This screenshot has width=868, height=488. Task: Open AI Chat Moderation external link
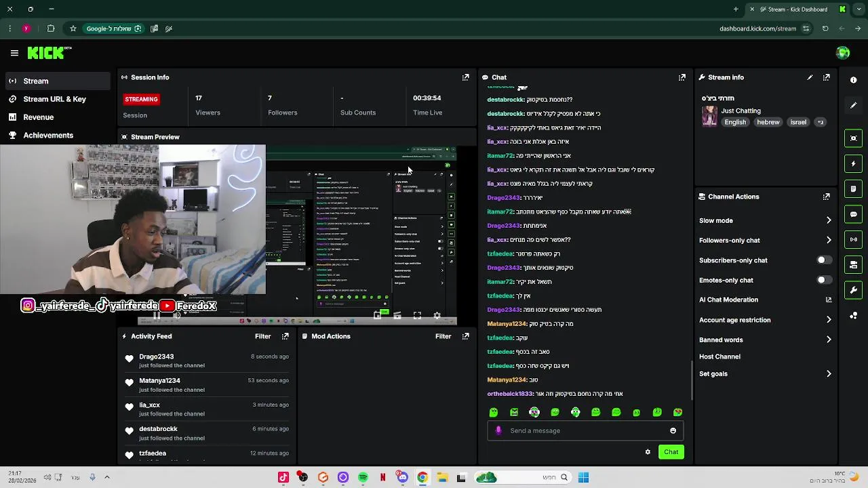pos(829,300)
